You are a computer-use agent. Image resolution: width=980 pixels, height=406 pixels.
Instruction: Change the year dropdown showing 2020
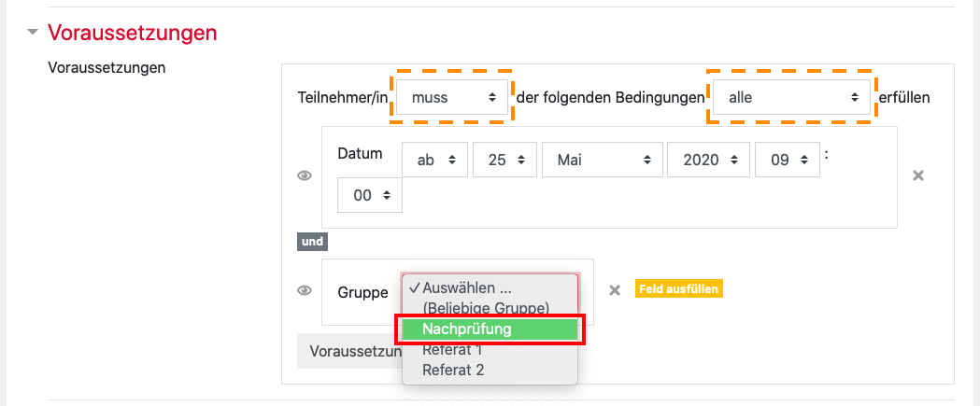pyautogui.click(x=709, y=160)
